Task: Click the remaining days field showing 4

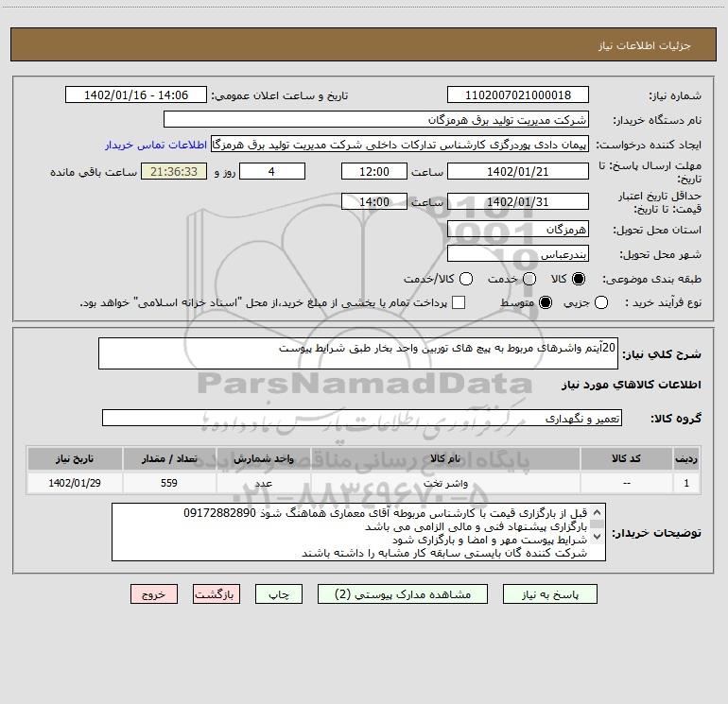Action: click(x=272, y=171)
